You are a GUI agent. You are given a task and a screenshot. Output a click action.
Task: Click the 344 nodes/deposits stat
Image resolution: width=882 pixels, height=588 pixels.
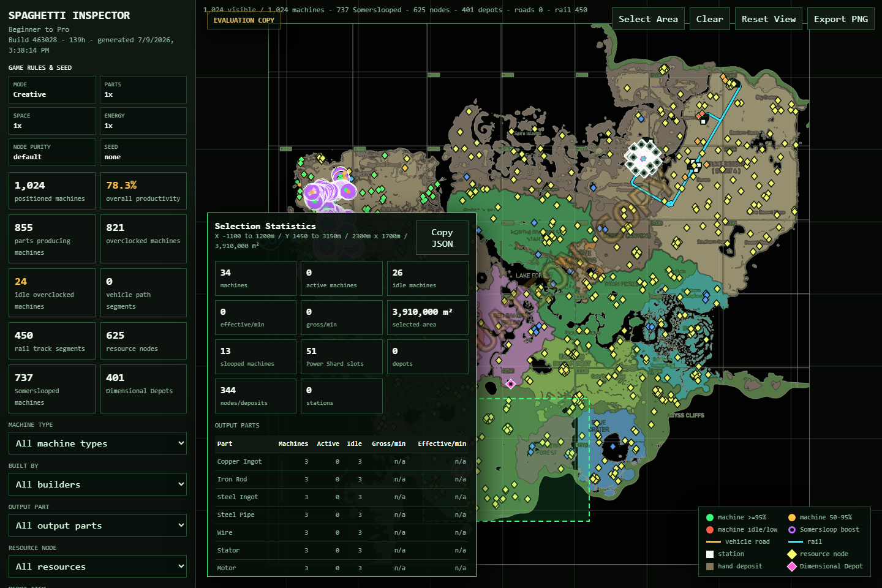point(255,396)
